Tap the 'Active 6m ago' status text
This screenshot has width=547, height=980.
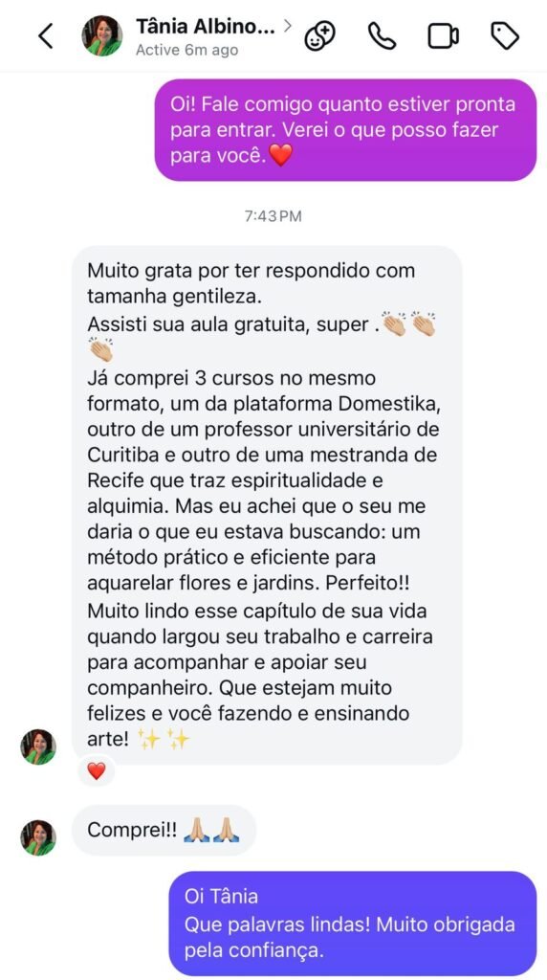pos(186,51)
